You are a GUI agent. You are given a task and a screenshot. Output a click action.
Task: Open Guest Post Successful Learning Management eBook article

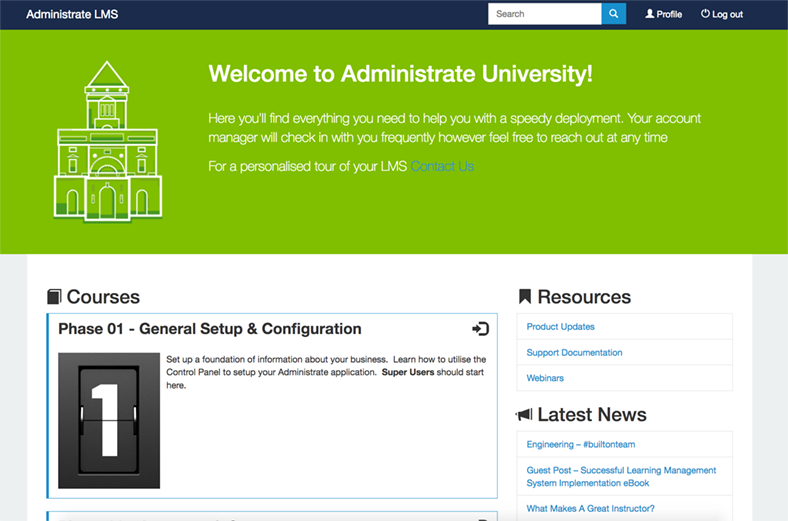621,476
